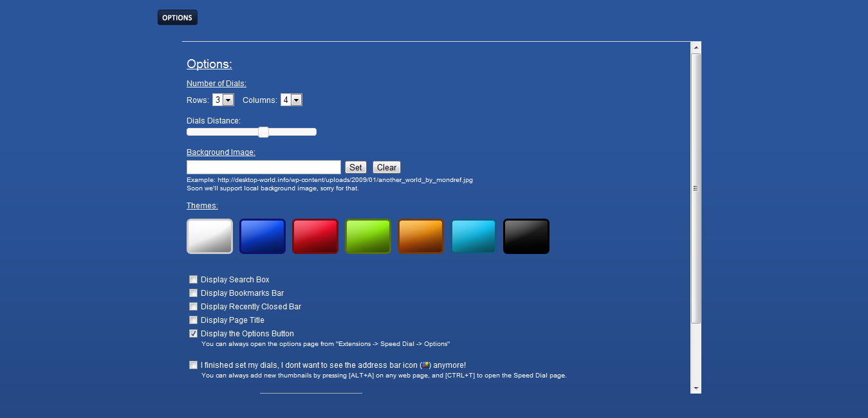Viewport: 868px width, 418px height.
Task: Choose the dark blue theme swatch
Action: pyautogui.click(x=263, y=237)
